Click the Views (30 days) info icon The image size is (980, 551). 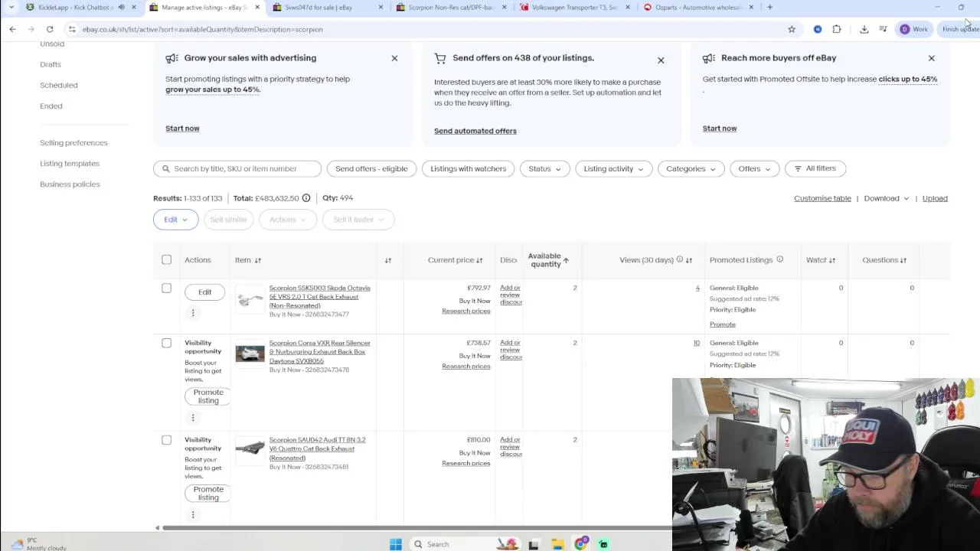(x=679, y=260)
